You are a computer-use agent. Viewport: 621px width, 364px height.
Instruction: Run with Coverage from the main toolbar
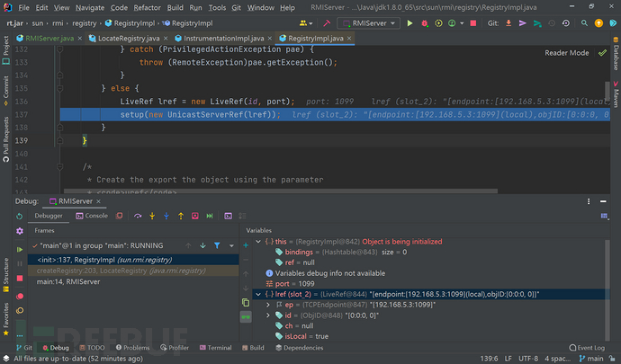pyautogui.click(x=438, y=23)
